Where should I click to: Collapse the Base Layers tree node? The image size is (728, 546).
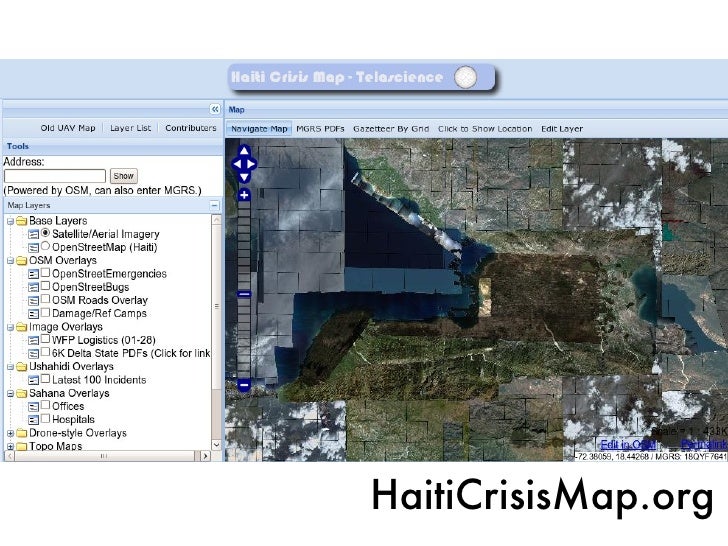click(x=10, y=221)
